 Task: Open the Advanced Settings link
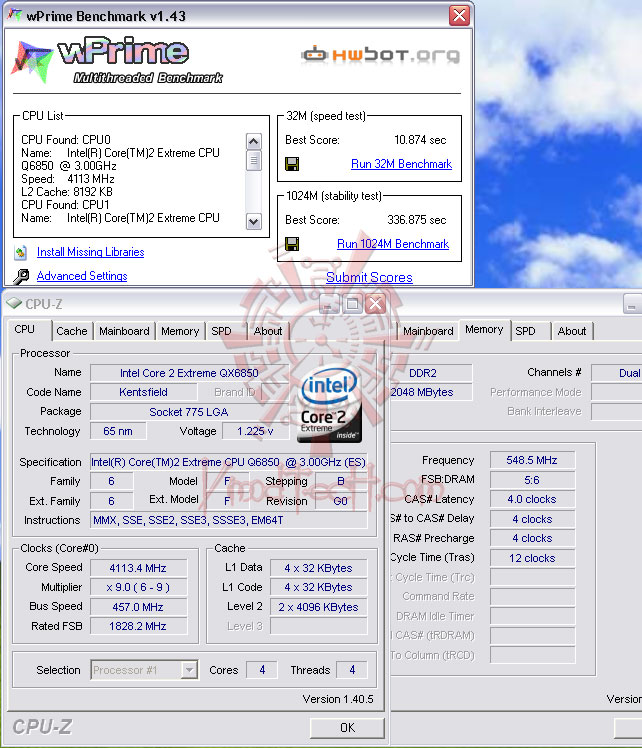[82, 276]
